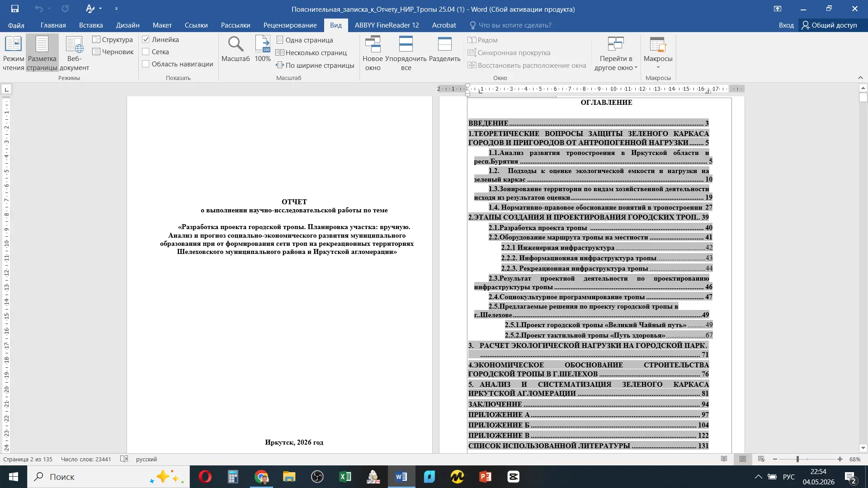
Task: Open ВВЕДЕНИЕ entry in table of contents
Action: point(588,123)
